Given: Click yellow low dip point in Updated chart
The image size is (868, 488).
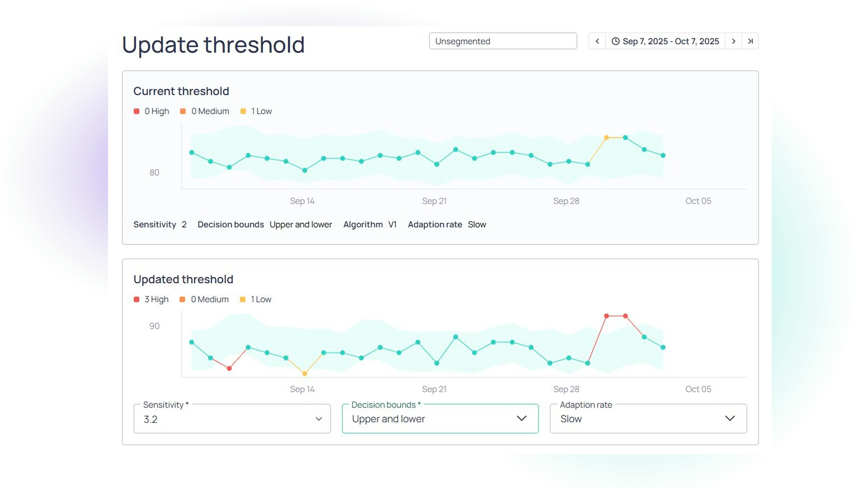Looking at the screenshot, I should point(305,373).
